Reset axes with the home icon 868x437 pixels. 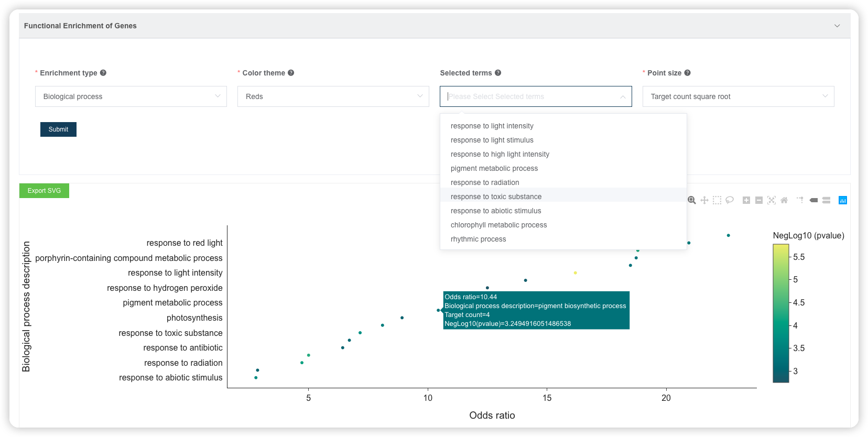pyautogui.click(x=784, y=200)
